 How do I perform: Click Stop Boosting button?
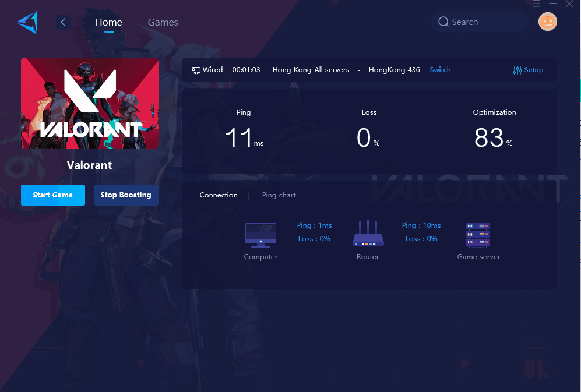pos(126,195)
